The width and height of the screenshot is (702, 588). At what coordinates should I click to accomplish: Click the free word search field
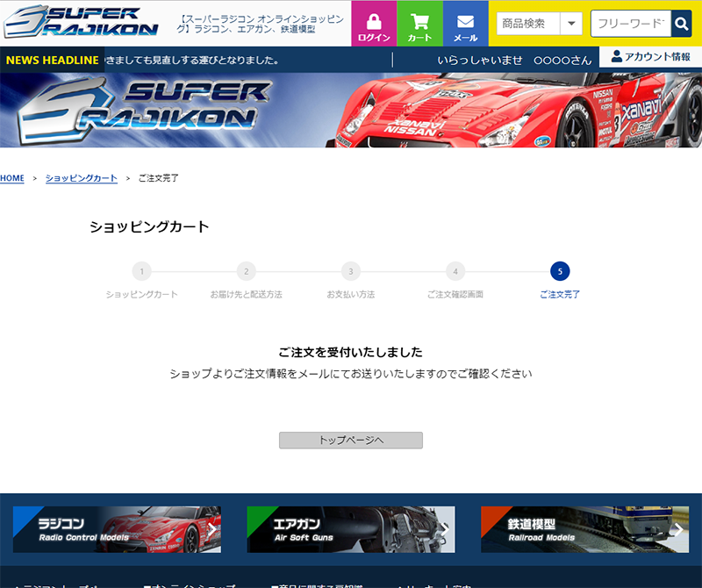click(630, 24)
